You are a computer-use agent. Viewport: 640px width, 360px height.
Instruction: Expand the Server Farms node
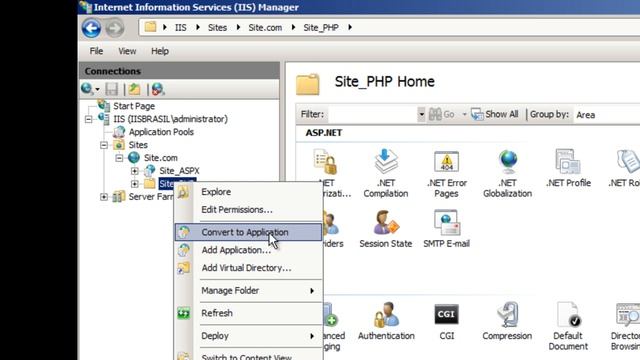[x=104, y=197]
